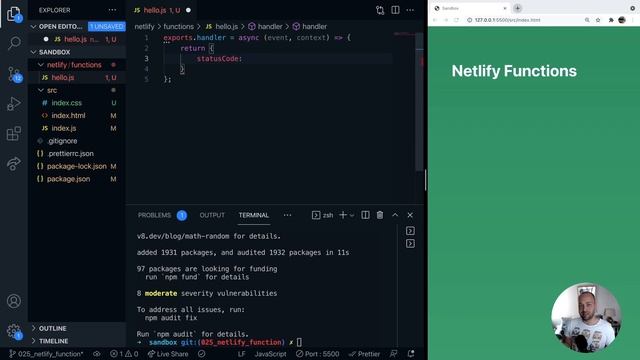Kill terminal with trash icon
The height and width of the screenshot is (360, 640).
click(x=380, y=215)
